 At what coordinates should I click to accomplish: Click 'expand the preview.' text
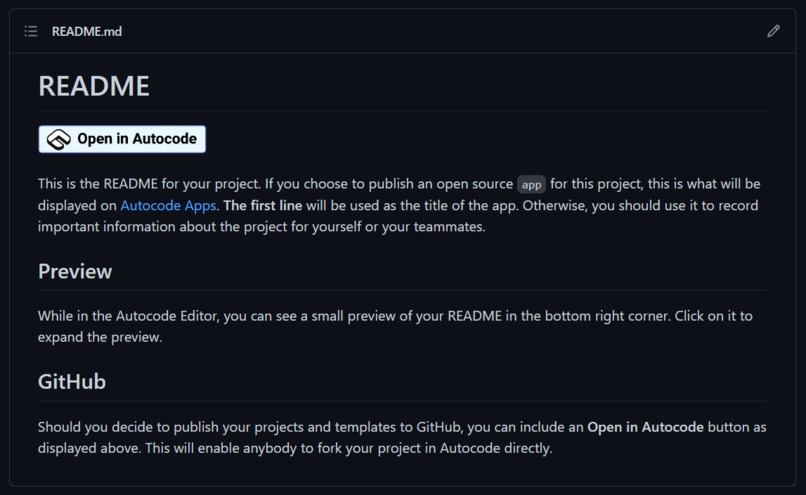(100, 337)
